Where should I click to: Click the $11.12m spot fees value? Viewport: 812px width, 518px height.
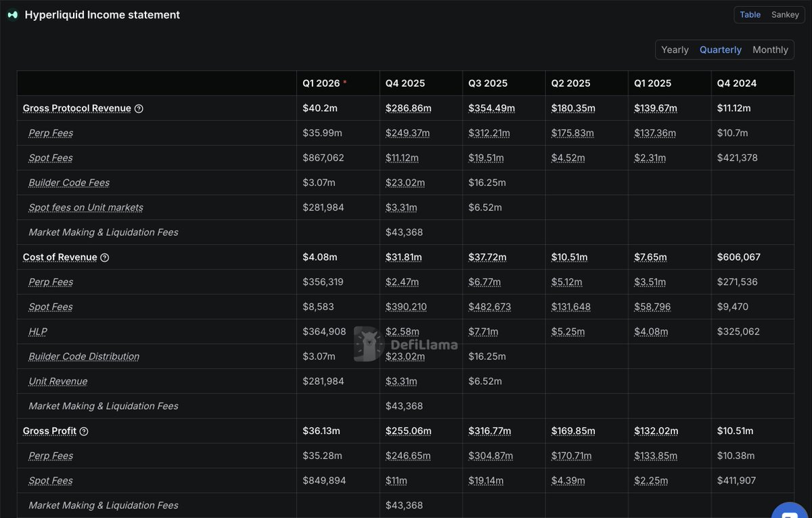point(403,158)
